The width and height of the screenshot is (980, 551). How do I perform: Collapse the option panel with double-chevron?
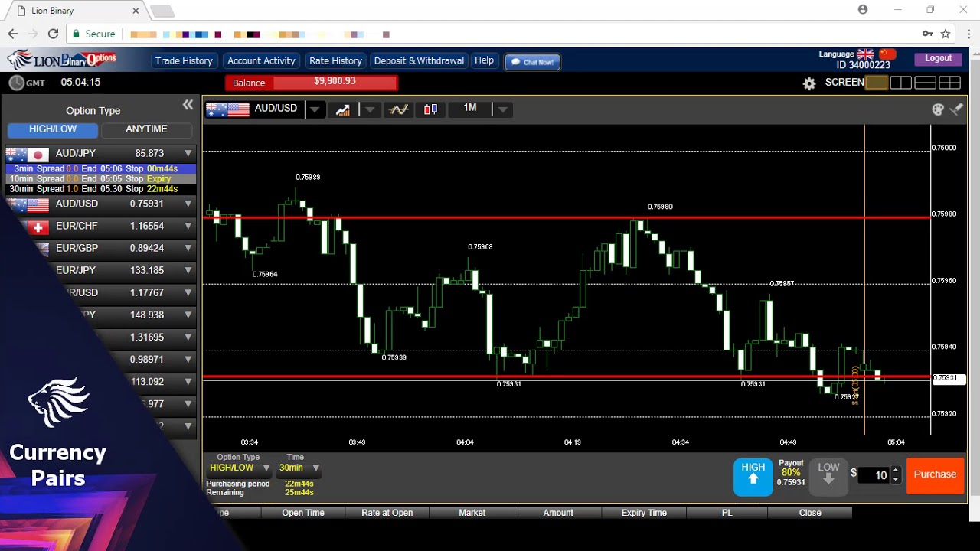coord(188,105)
